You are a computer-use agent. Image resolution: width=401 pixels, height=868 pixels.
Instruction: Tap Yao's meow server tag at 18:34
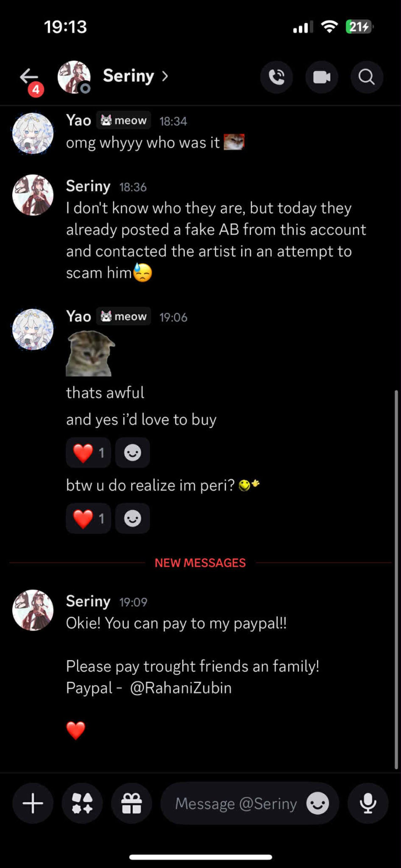point(123,120)
